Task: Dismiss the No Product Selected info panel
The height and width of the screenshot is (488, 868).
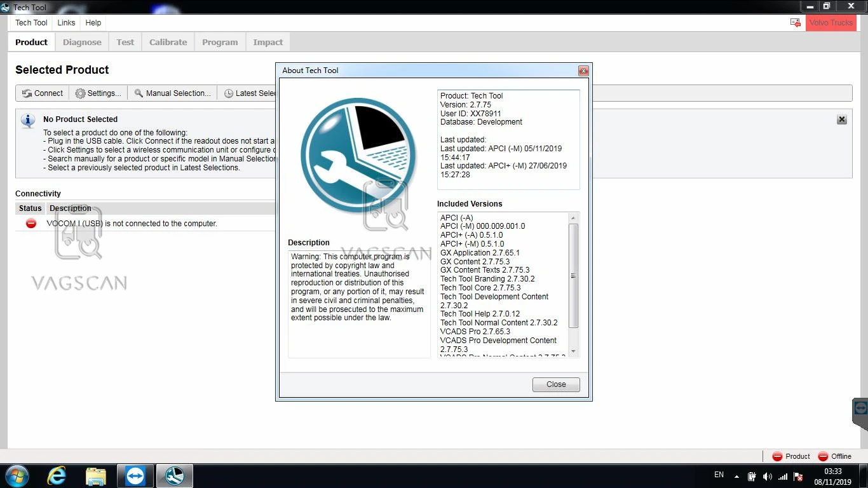Action: [842, 119]
